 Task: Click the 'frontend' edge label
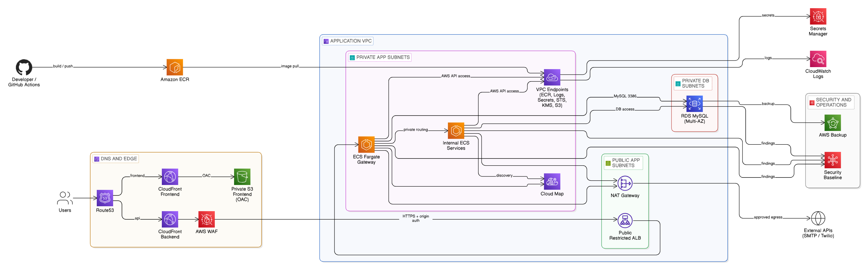(137, 176)
